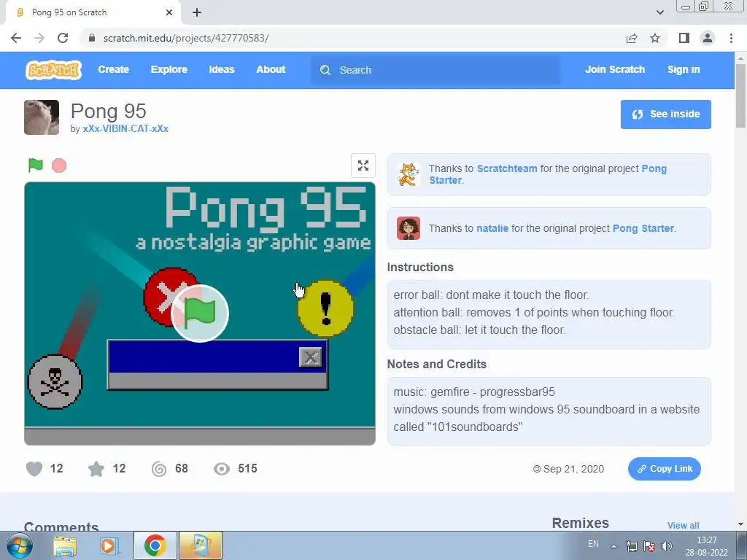
Task: Enter fullscreen mode for the stage
Action: [x=363, y=166]
